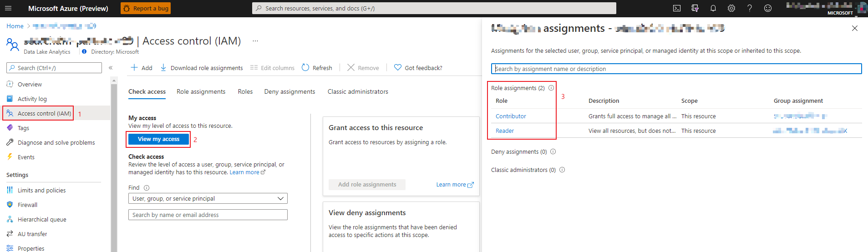This screenshot has height=252, width=868.
Task: Open Learn more in Grant access card
Action: pos(455,185)
